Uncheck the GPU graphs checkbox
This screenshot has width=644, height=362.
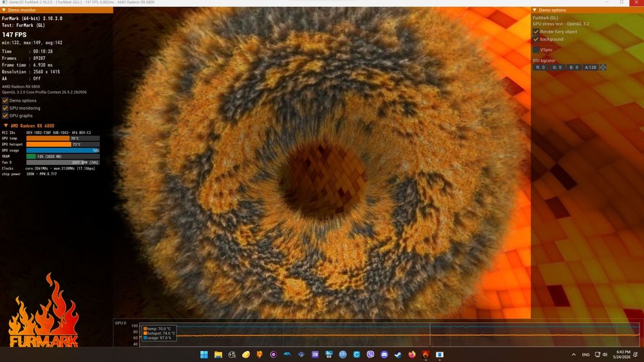[x=5, y=116]
